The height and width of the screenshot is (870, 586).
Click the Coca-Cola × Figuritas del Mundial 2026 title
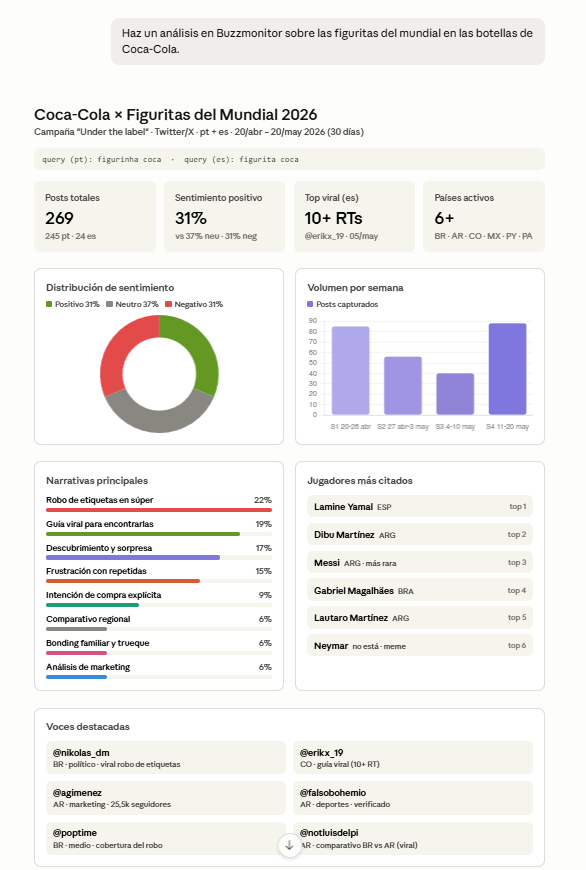click(175, 115)
